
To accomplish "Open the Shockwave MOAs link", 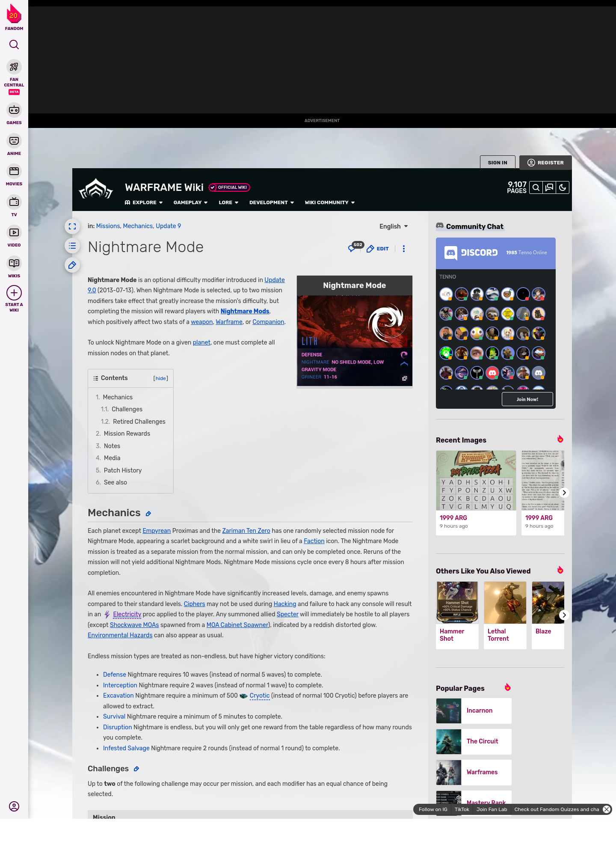I will coord(134,625).
